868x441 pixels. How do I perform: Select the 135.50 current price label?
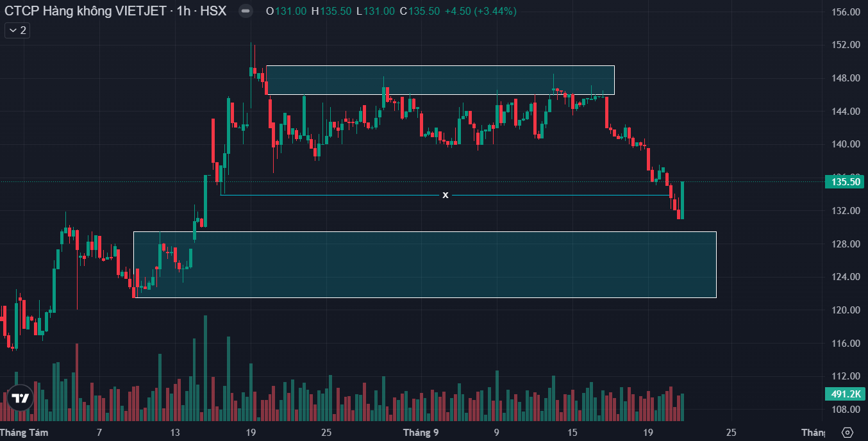[845, 182]
